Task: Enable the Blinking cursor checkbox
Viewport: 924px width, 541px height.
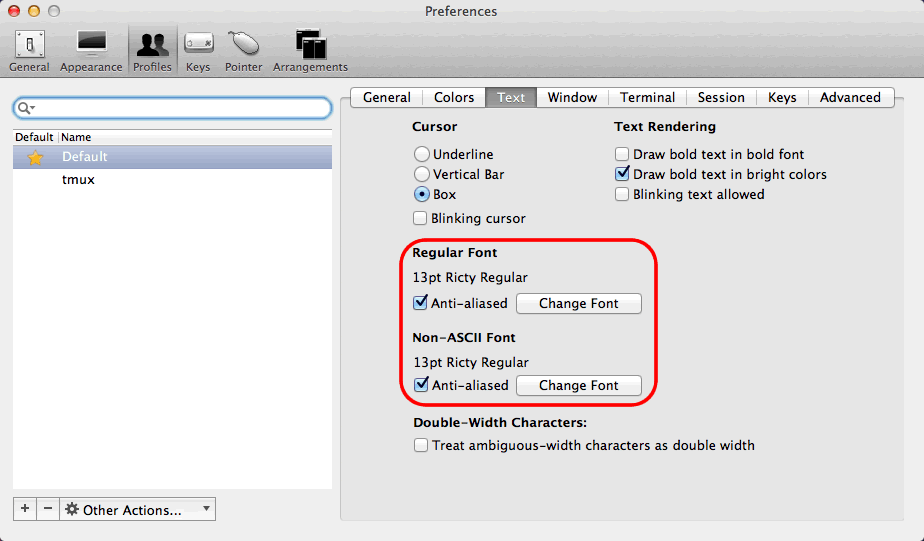Action: (x=421, y=218)
